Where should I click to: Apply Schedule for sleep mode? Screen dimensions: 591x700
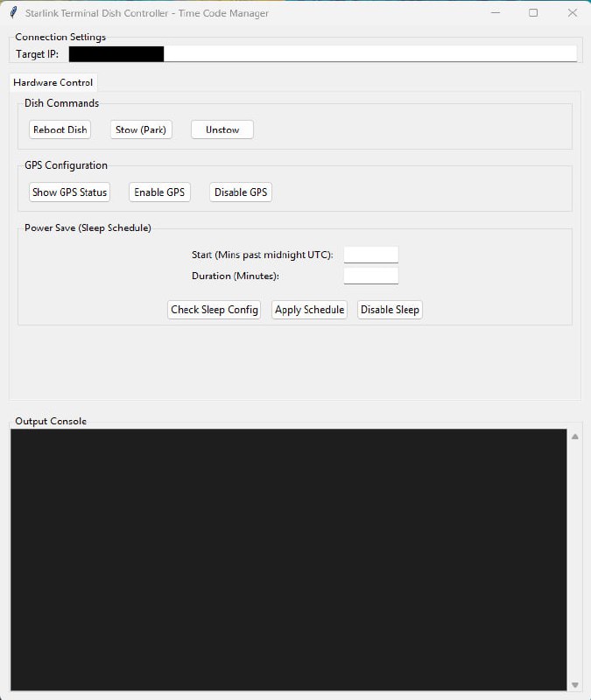[x=310, y=310]
